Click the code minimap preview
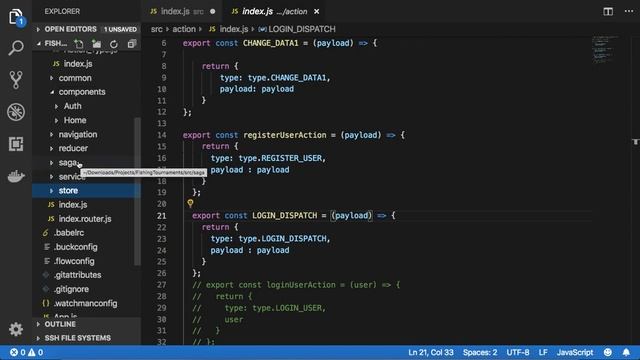640x360 pixels. tap(605, 49)
